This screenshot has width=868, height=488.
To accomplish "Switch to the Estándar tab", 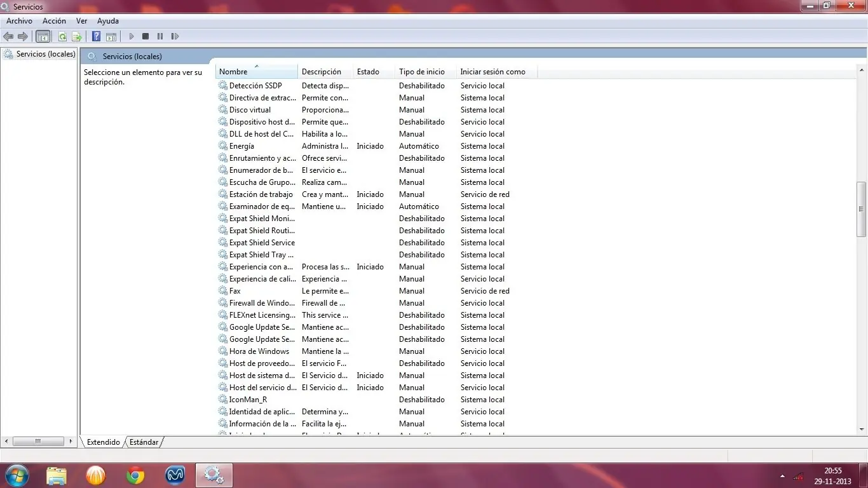I will click(x=144, y=442).
